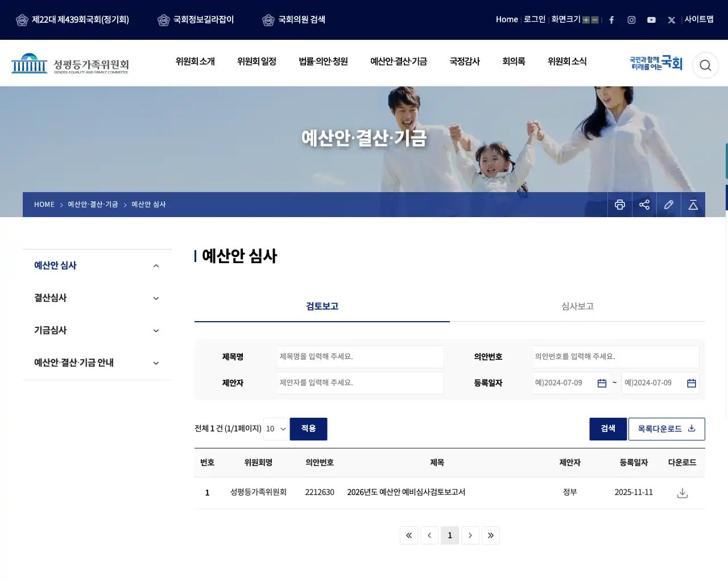Open the 국정감사 main menu
Screen dimensions: 728x582
click(465, 61)
